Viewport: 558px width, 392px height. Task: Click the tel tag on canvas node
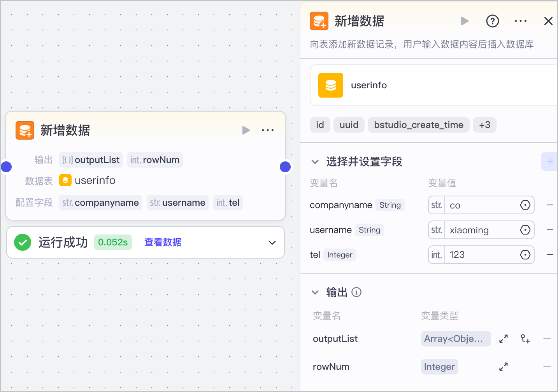228,203
